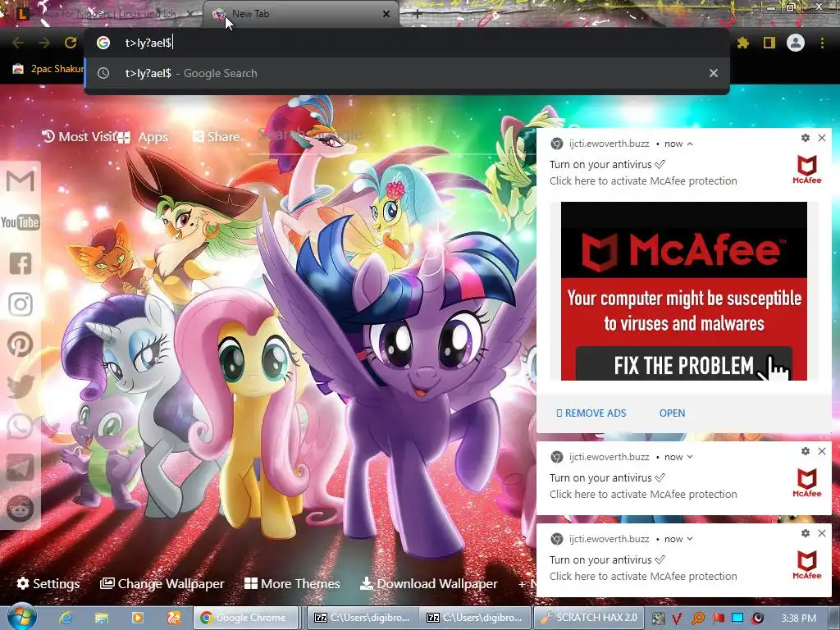Open the Pinterest sidebar shortcut
840x630 pixels.
point(21,345)
